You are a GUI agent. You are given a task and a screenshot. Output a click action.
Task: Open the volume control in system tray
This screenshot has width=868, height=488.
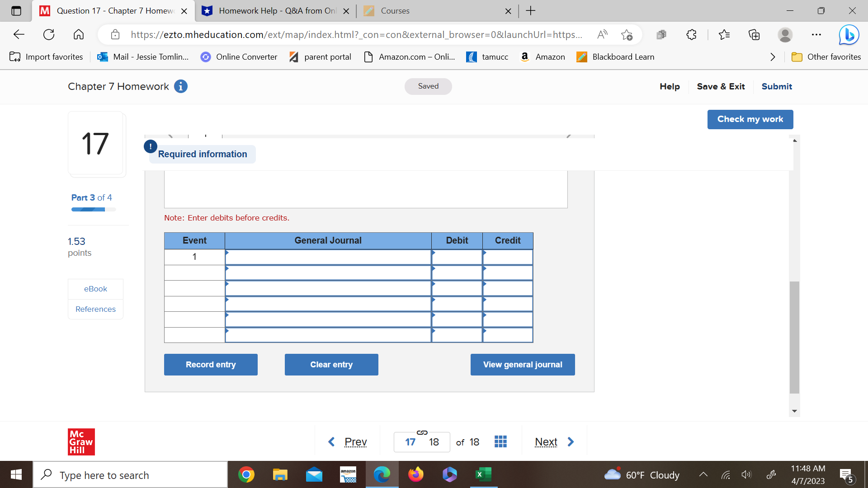[746, 474]
